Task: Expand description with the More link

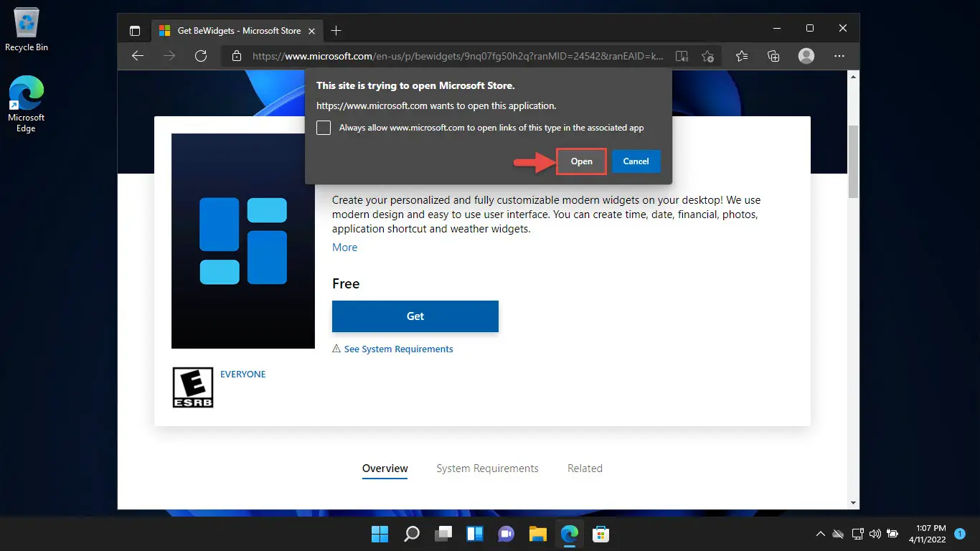Action: (344, 247)
